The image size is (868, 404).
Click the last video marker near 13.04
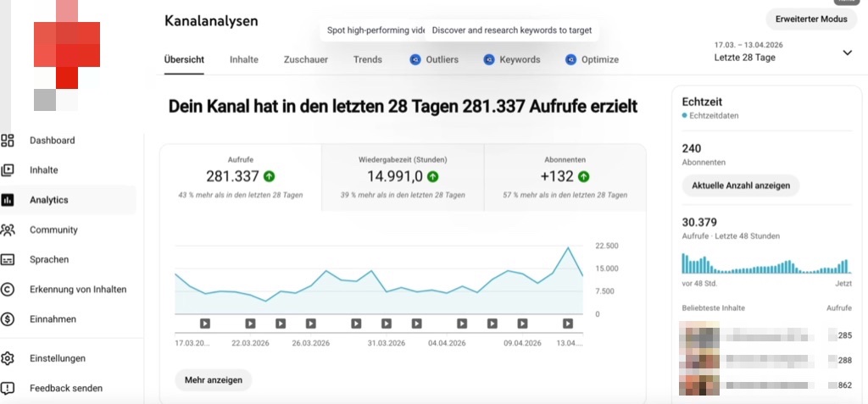click(567, 324)
